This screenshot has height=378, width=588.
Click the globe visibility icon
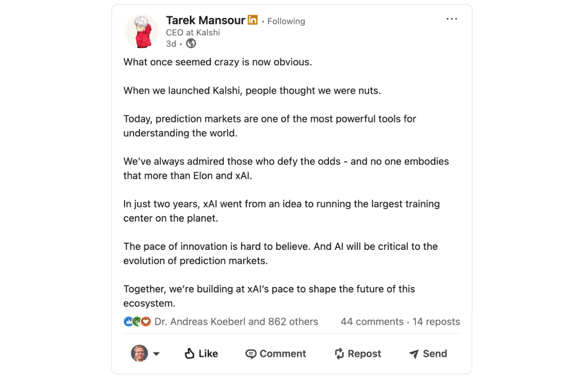click(191, 44)
